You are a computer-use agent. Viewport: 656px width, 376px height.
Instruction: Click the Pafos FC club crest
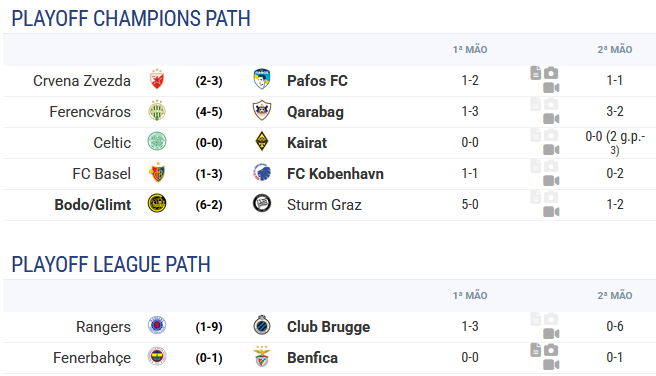pos(262,79)
